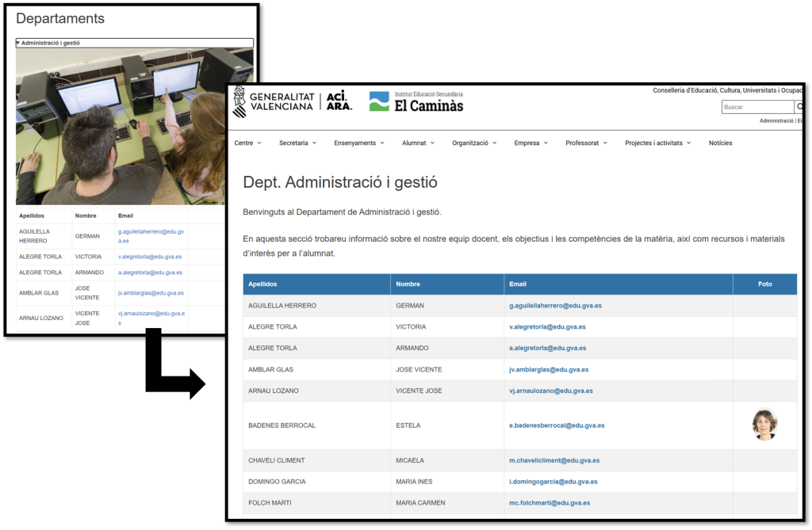Go to the Notícies menu item
Screen dimensions: 812x530
pos(720,143)
